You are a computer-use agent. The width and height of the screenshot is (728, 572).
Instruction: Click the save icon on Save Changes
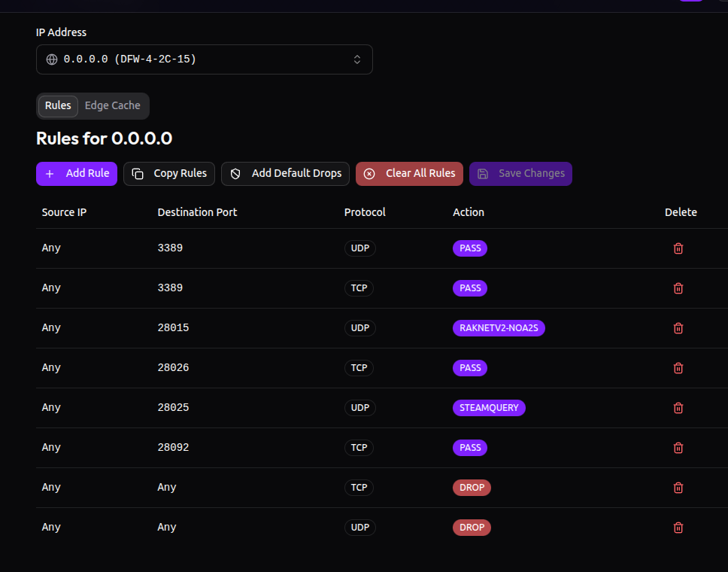click(482, 173)
